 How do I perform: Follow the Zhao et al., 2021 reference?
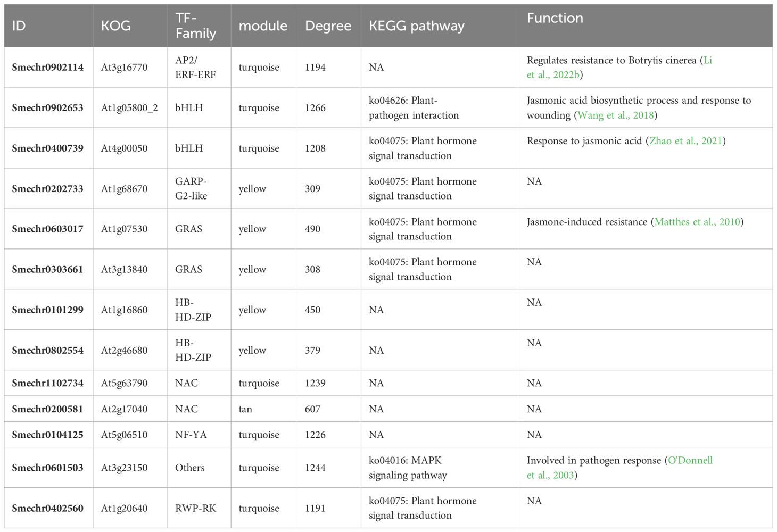pyautogui.click(x=686, y=141)
